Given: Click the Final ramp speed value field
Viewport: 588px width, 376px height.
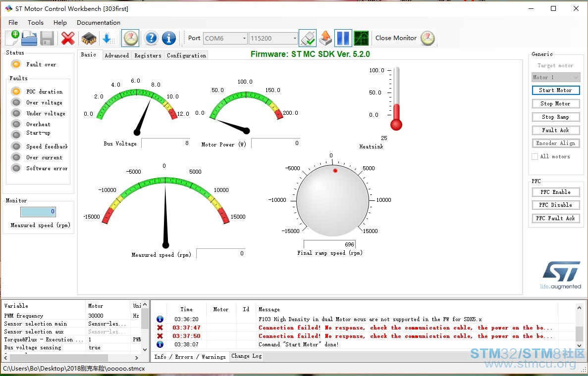Looking at the screenshot, I should [329, 244].
